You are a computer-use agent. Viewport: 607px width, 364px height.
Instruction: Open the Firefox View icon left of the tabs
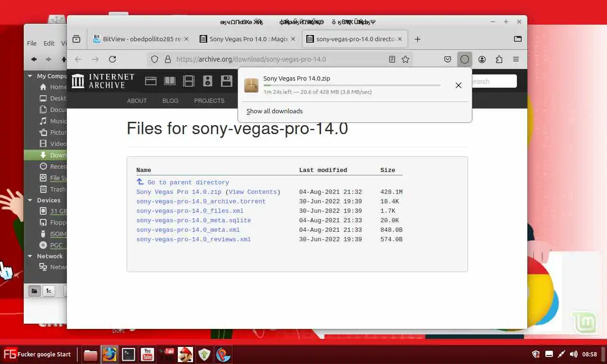[x=76, y=39]
